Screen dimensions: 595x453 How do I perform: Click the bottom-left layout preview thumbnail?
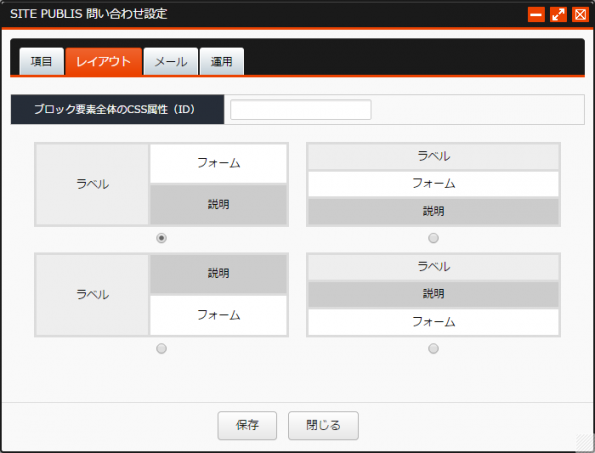(161, 295)
